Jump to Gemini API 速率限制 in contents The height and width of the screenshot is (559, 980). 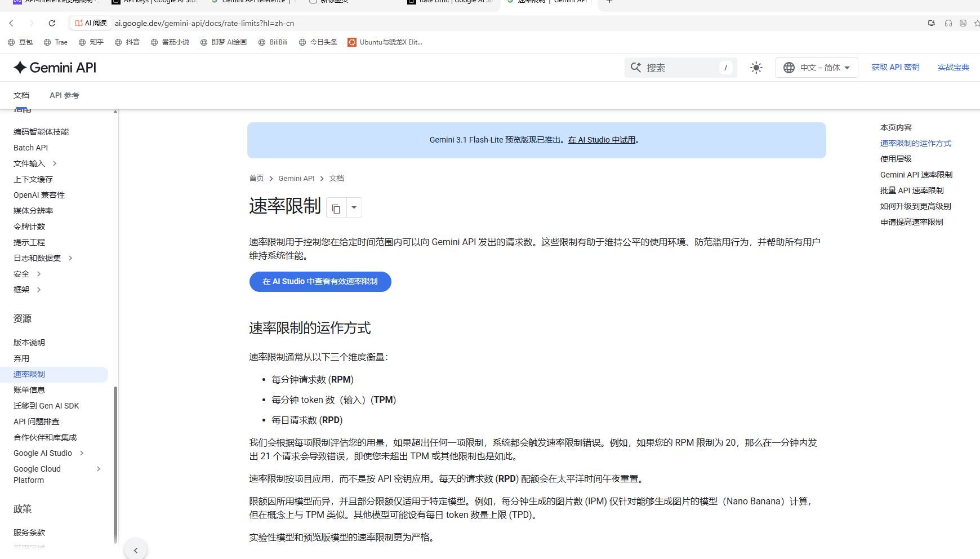[x=916, y=175]
